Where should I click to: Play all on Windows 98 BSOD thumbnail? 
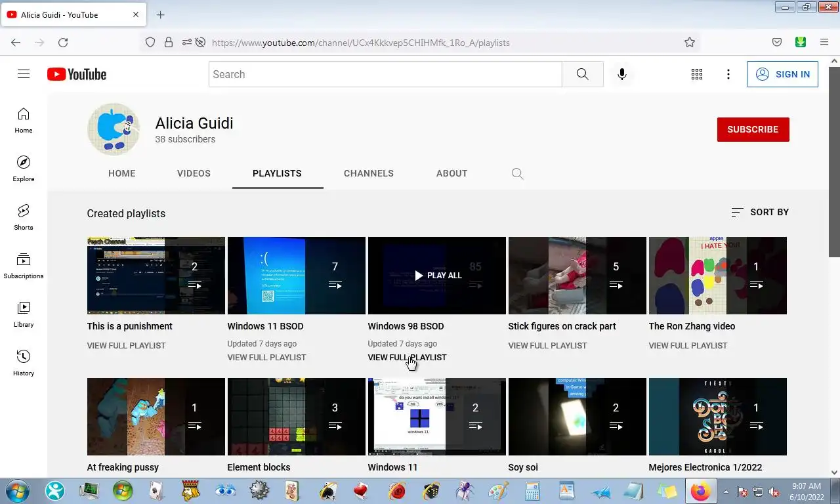pyautogui.click(x=437, y=276)
